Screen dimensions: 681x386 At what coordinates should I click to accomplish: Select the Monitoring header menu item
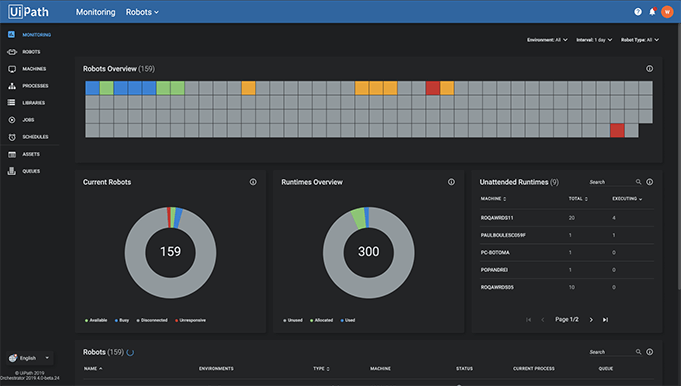96,12
